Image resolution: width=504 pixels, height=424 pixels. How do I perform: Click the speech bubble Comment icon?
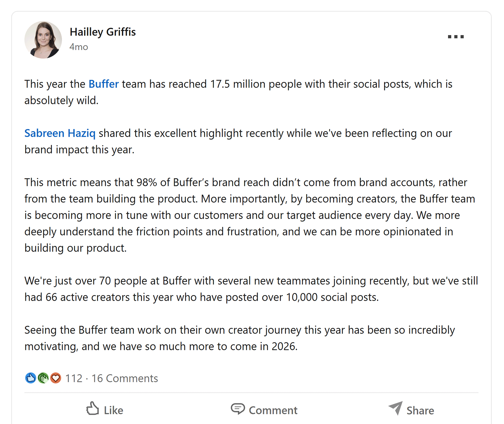click(x=238, y=409)
